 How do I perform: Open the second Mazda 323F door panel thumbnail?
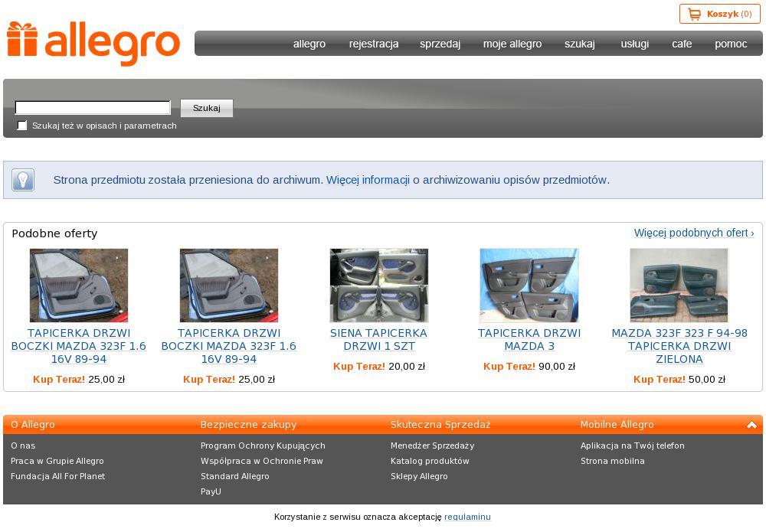point(229,286)
